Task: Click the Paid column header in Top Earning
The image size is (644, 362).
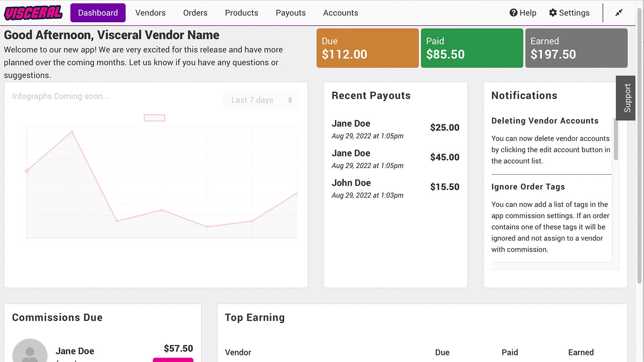Action: [x=510, y=352]
